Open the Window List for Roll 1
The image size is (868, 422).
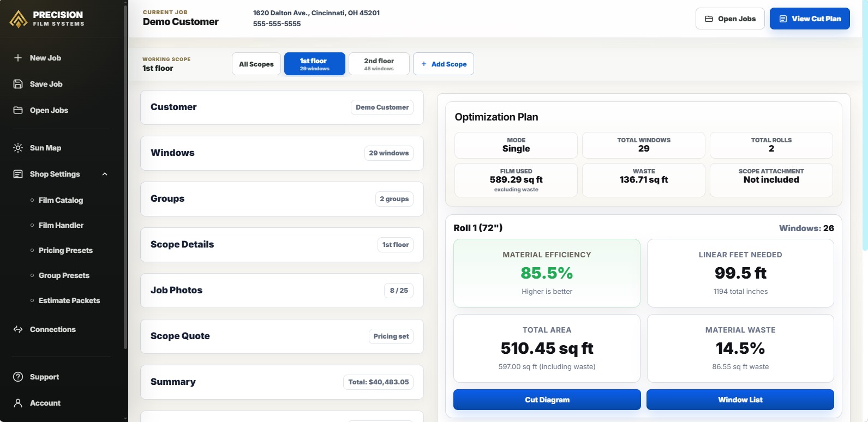coord(740,400)
